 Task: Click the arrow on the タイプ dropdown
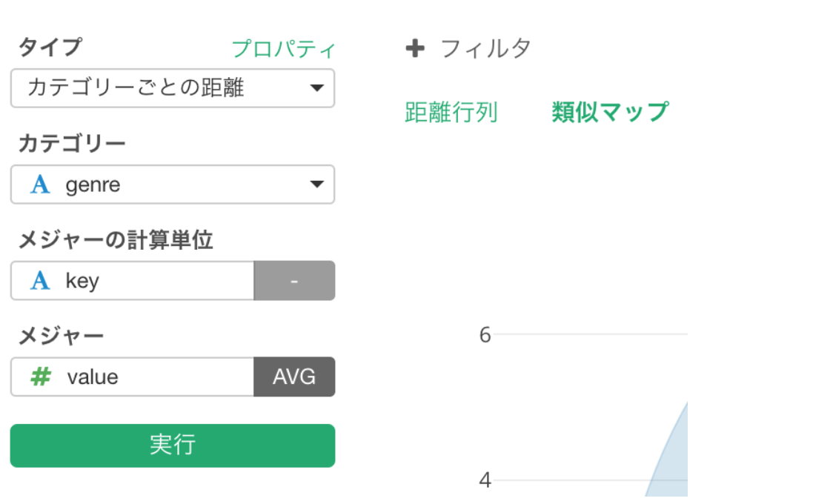pyautogui.click(x=316, y=88)
